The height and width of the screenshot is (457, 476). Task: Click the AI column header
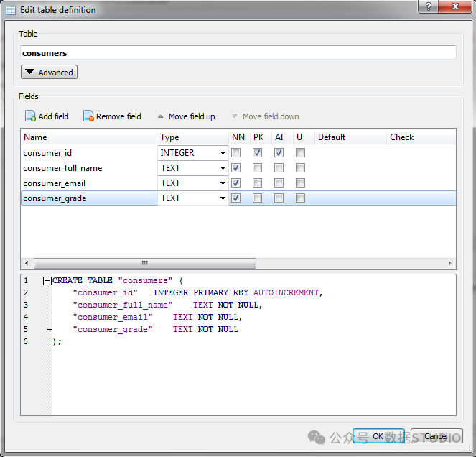(x=282, y=137)
